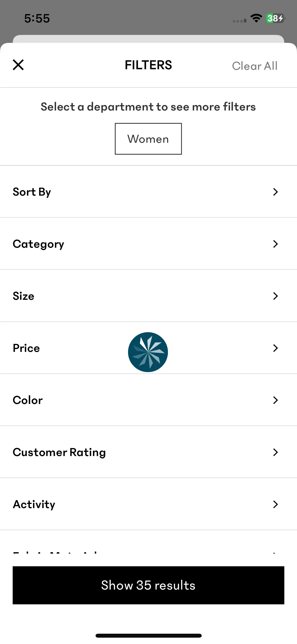297x644 pixels.
Task: Tap the Customer Rating chevron icon
Action: click(276, 452)
